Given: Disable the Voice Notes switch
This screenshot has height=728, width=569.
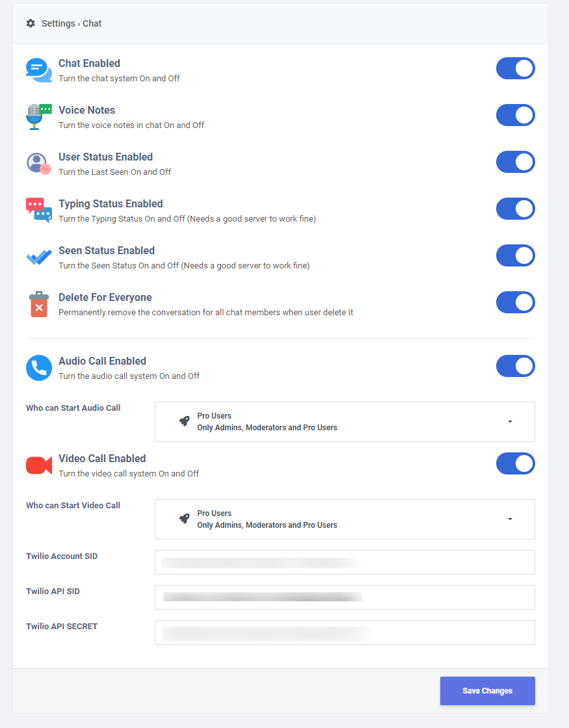Looking at the screenshot, I should 516,115.
